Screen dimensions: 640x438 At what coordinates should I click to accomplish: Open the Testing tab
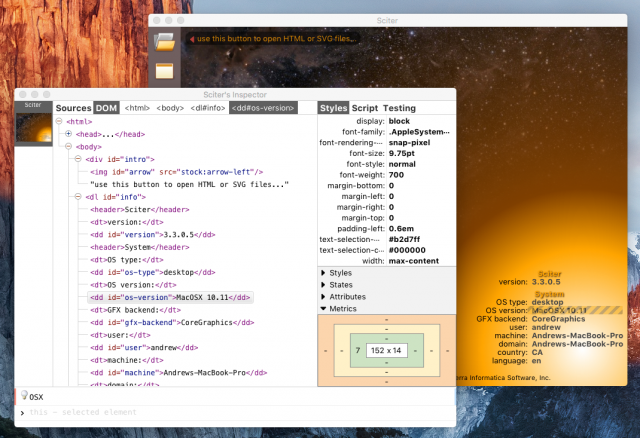pos(399,108)
